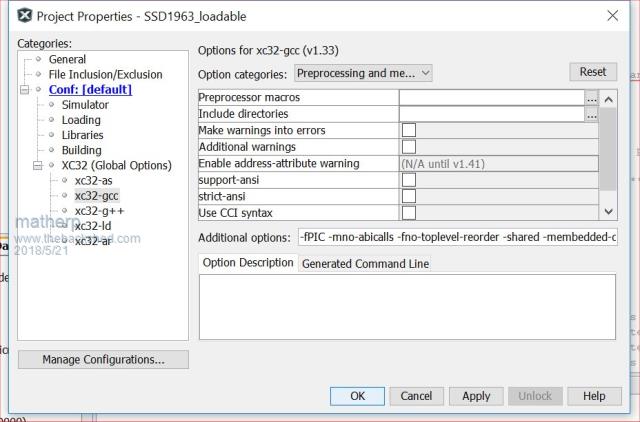Select xc32-ld in the tree
The width and height of the screenshot is (640, 422).
coord(93,226)
